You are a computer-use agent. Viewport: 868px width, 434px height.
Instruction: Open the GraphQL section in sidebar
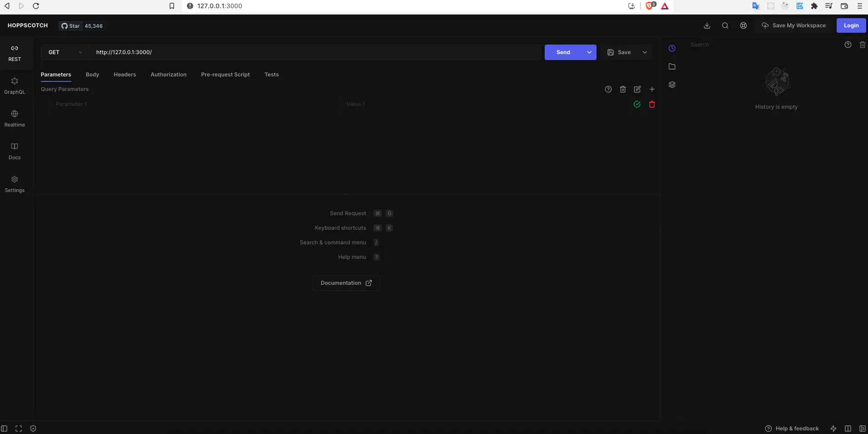point(15,86)
